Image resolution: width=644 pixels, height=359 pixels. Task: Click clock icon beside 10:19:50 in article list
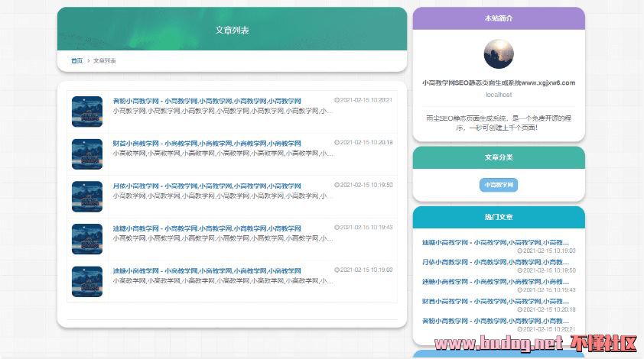[337, 185]
